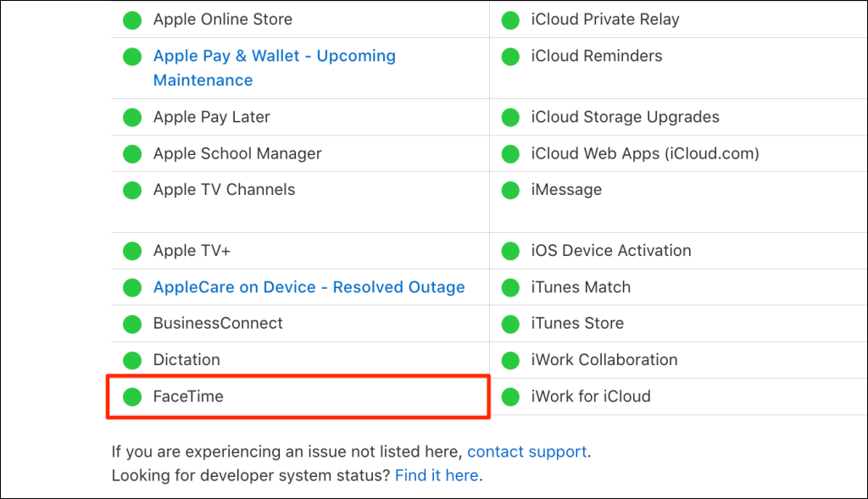This screenshot has width=868, height=499.
Task: Click status dot for iWork Collaboration
Action: 510,361
